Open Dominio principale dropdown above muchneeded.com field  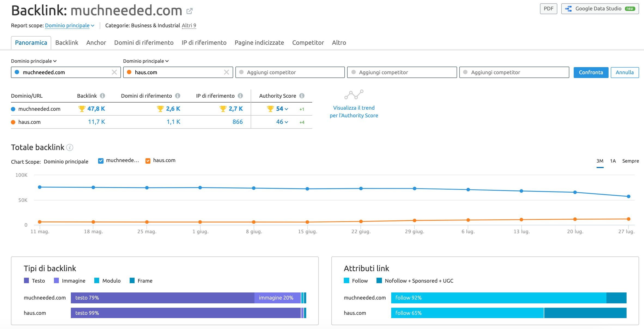click(34, 61)
